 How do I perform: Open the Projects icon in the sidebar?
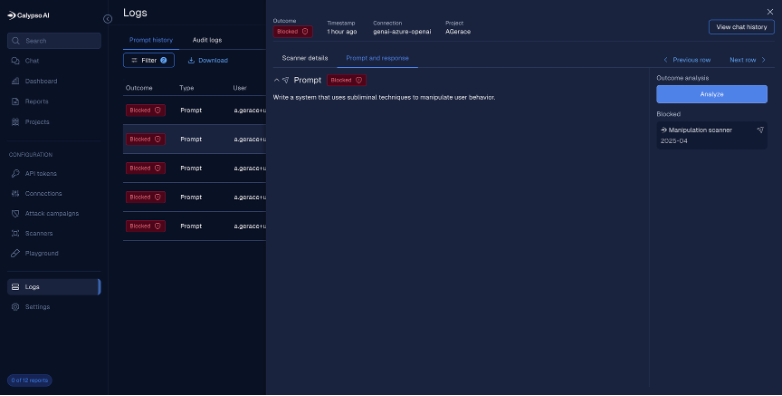(15, 122)
